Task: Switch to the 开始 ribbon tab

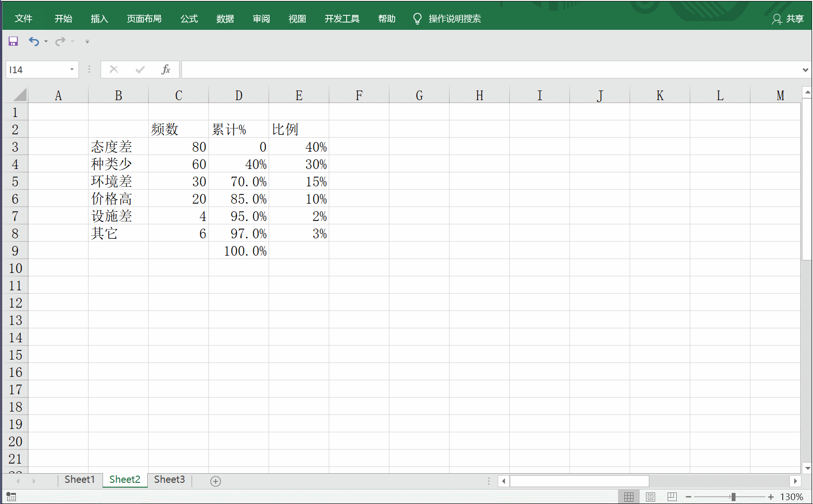Action: coord(64,19)
